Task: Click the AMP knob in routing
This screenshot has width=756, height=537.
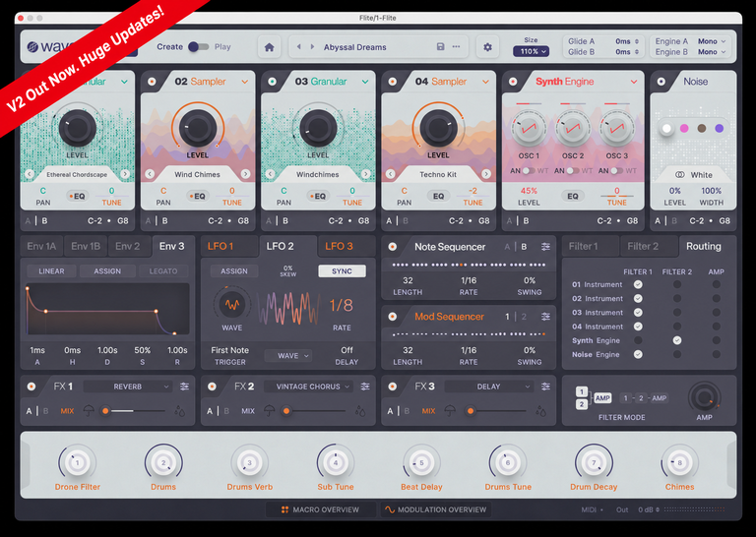Action: (704, 397)
